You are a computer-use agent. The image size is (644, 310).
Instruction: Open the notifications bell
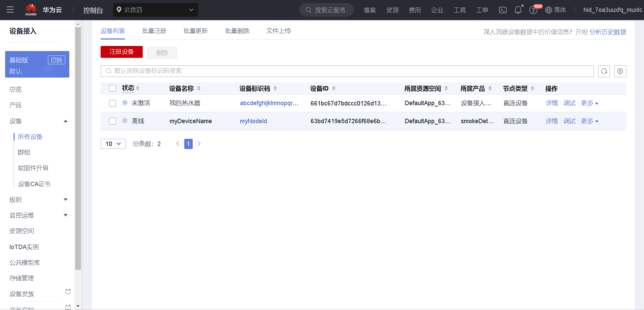coord(518,10)
